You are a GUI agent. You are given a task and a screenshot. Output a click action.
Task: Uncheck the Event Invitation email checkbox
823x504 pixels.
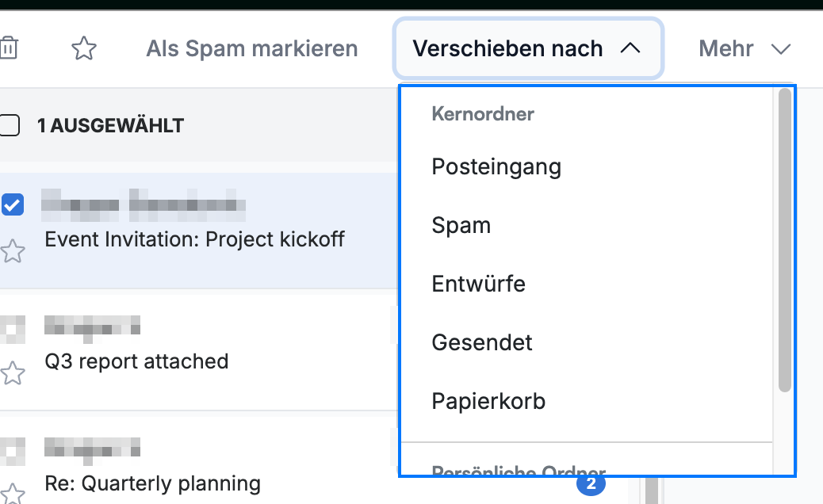(13, 204)
